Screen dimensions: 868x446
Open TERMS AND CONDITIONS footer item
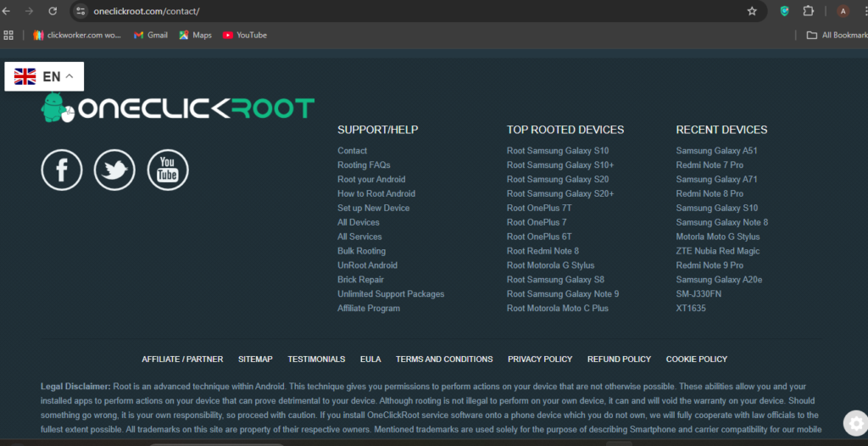click(444, 359)
